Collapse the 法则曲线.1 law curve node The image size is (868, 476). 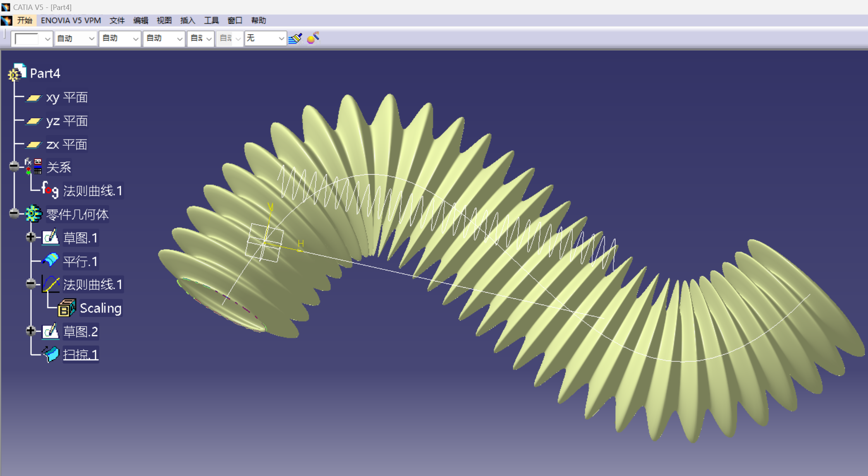click(31, 284)
